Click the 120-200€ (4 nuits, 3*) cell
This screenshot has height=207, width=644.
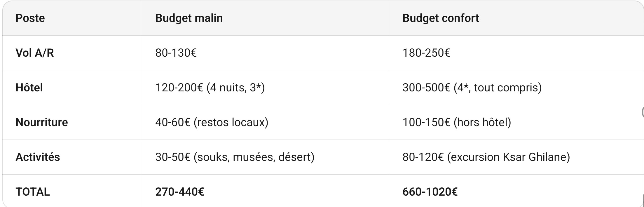point(210,88)
